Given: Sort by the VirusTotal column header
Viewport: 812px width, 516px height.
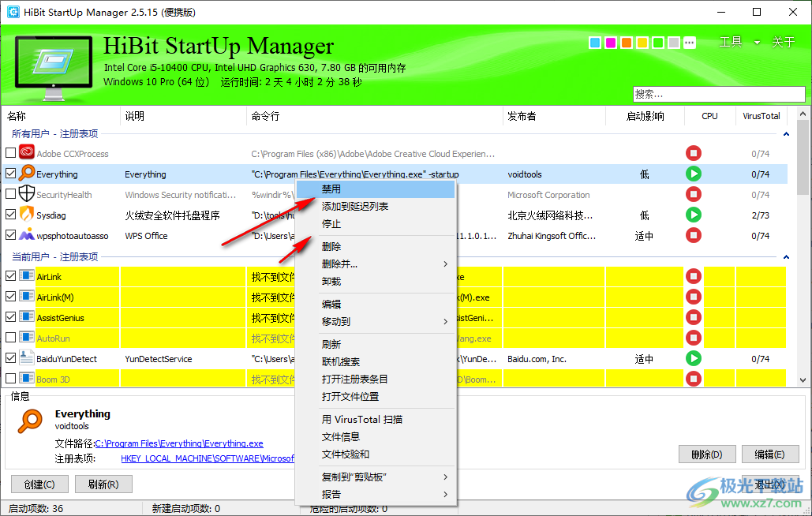Looking at the screenshot, I should 761,116.
